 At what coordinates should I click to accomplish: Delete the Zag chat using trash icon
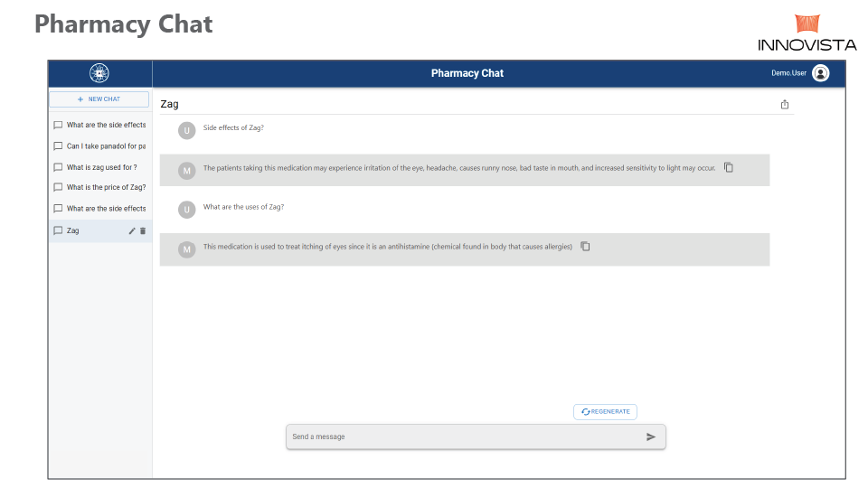click(x=143, y=230)
